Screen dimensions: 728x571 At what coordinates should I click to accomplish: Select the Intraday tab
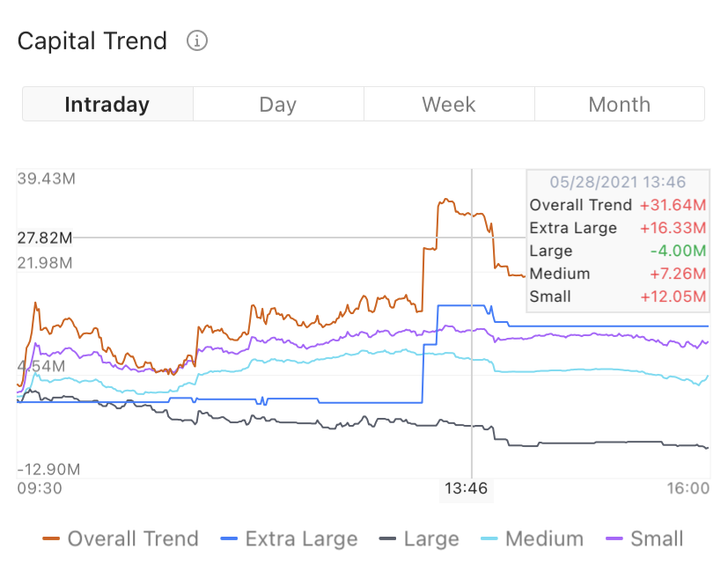pyautogui.click(x=107, y=104)
